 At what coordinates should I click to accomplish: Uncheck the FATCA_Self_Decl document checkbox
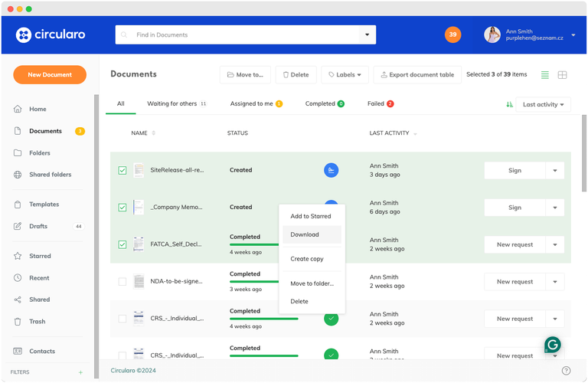pos(122,245)
